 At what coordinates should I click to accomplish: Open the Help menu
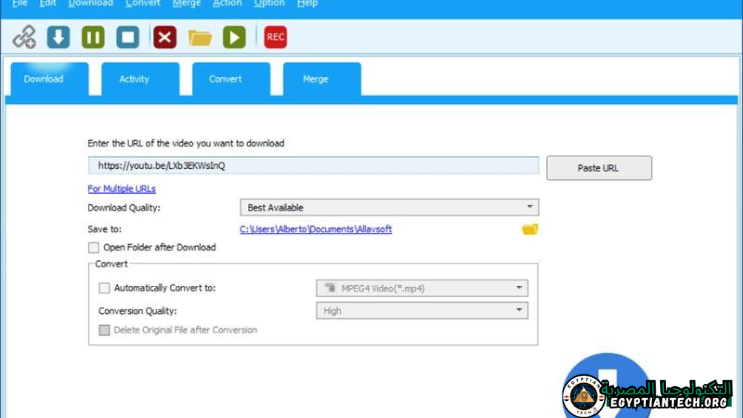(x=307, y=3)
